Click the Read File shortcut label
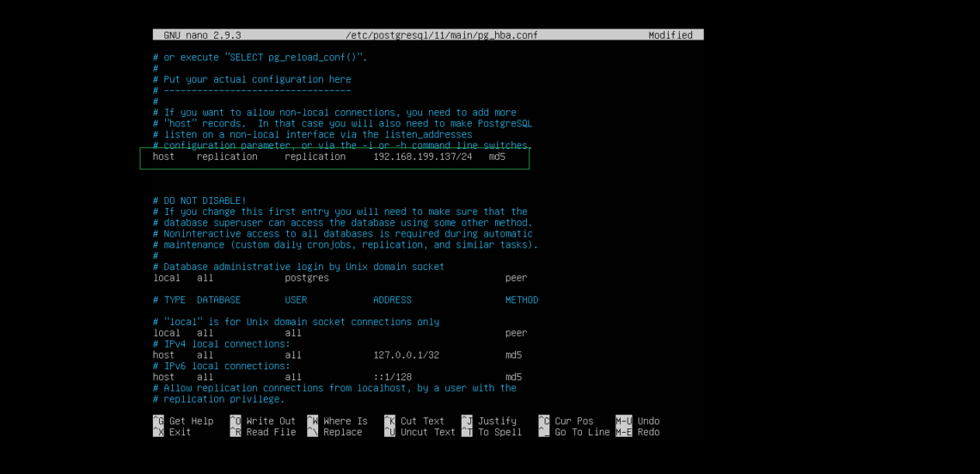Viewport: 980px width, 474px height. 270,433
